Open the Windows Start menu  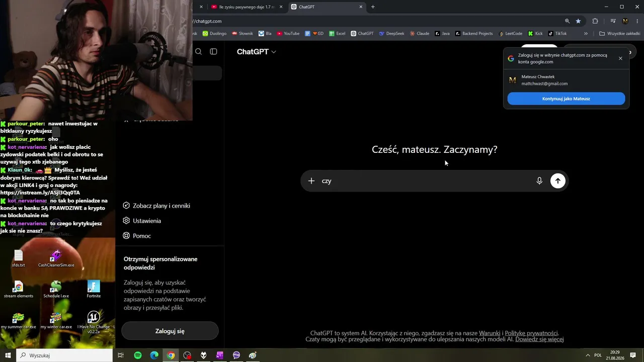click(x=8, y=355)
